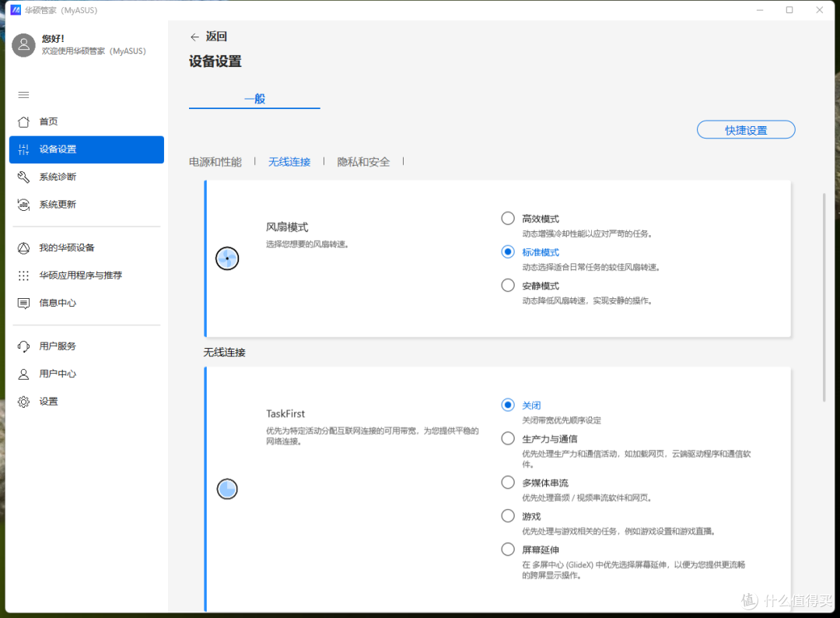Switch to the 一般 tab
This screenshot has width=840, height=618.
(254, 99)
